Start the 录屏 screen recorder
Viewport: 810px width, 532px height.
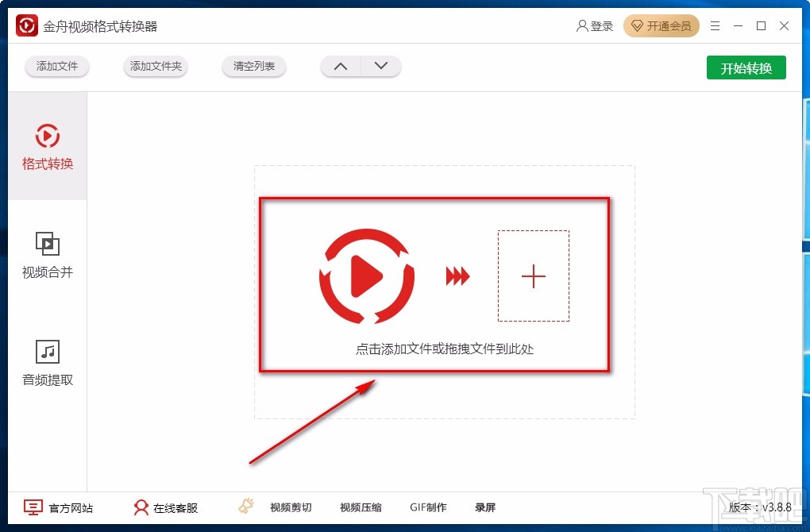[x=485, y=507]
